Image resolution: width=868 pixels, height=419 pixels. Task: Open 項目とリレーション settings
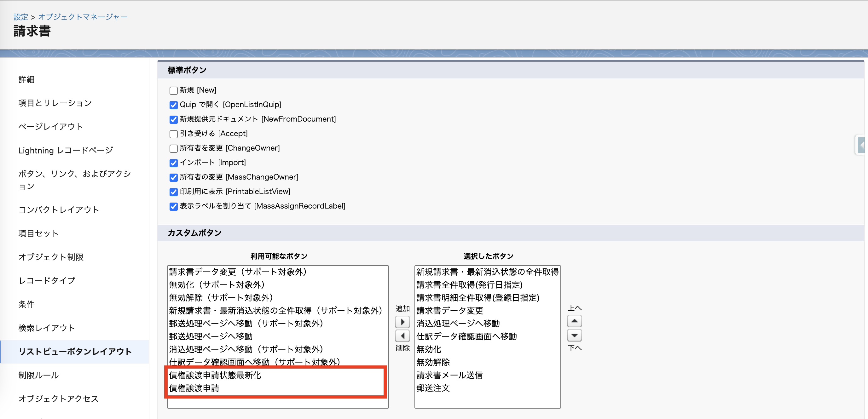pos(55,103)
